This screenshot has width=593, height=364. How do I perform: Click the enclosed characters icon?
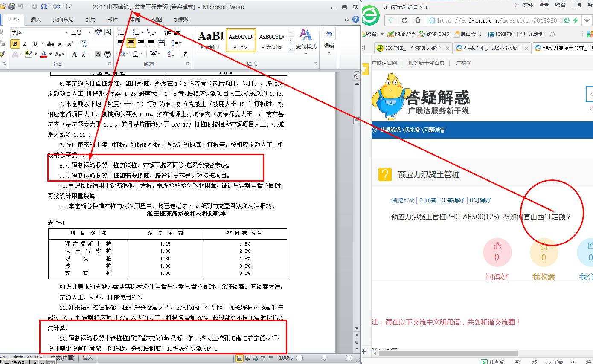point(108,54)
